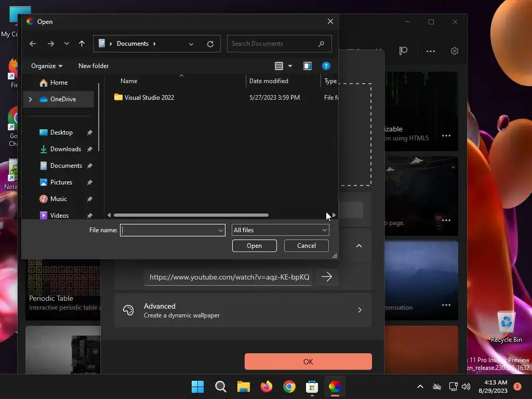Viewport: 532px width, 399px height.
Task: Create a New folder
Action: [x=94, y=66]
